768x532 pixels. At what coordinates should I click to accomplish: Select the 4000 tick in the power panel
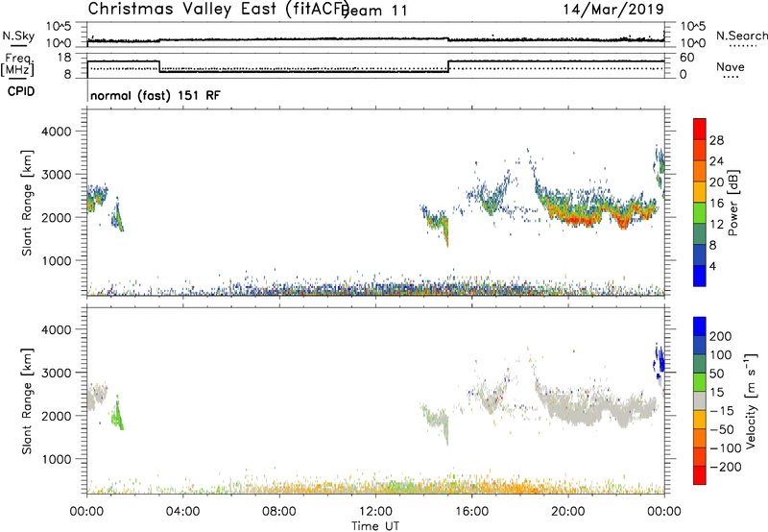coord(56,132)
